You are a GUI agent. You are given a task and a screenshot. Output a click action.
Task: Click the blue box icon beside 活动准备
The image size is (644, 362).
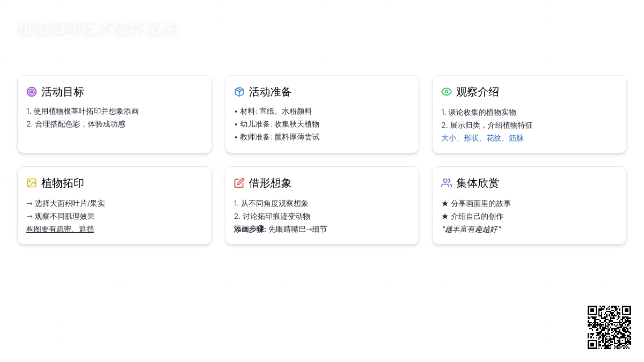click(239, 92)
